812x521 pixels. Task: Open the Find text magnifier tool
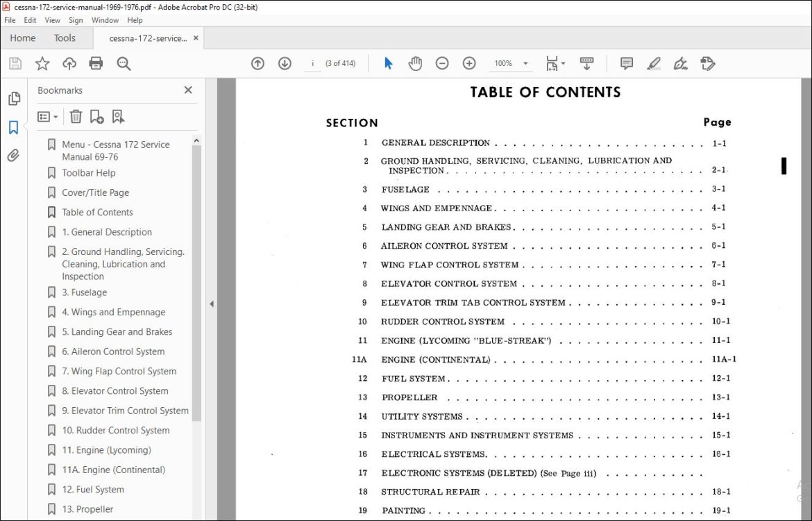pos(124,63)
